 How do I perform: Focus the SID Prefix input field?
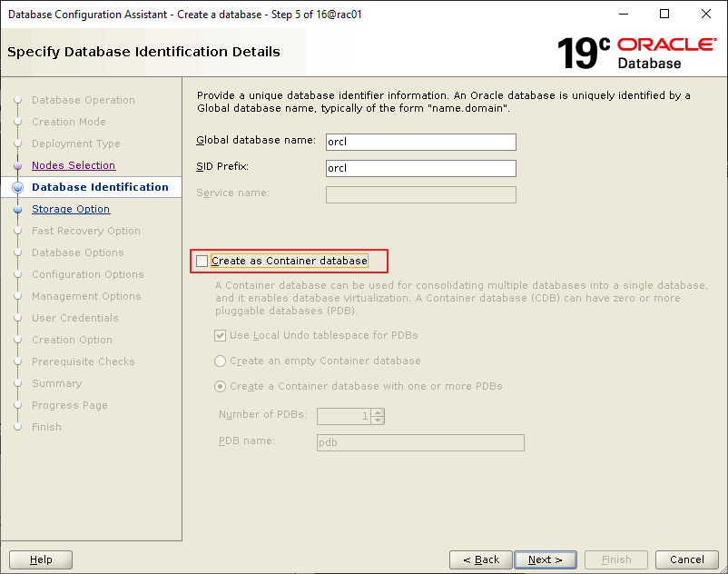coord(420,168)
